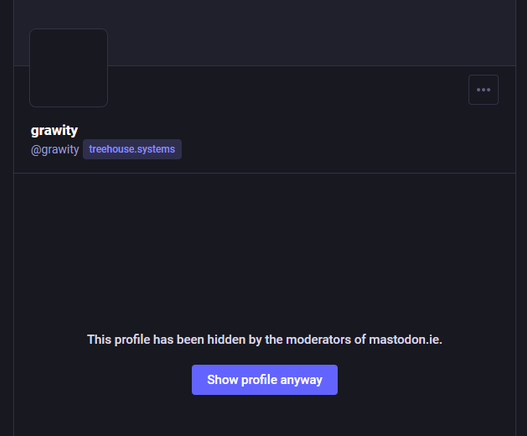Select the bold grawity heading
Screen dimensions: 527x436
(x=54, y=130)
